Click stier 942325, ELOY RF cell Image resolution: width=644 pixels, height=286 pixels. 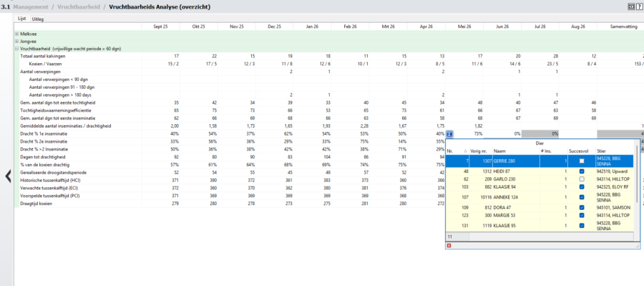click(x=613, y=187)
